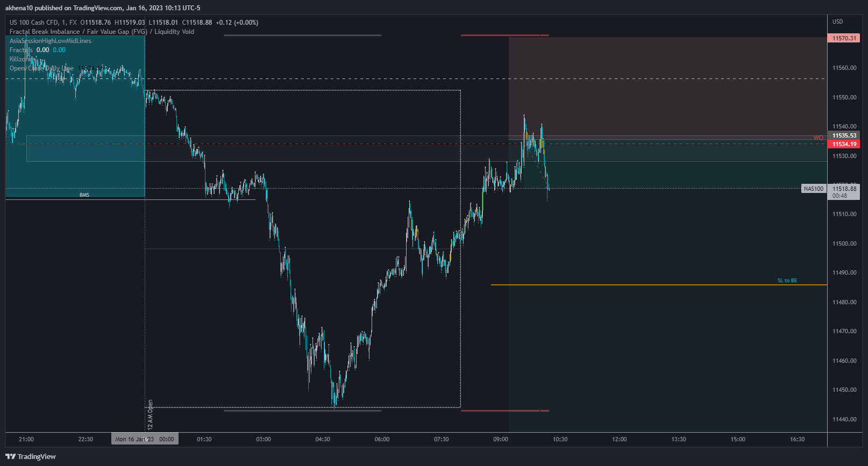Click the 13:30 time axis label
Screen dimensions: 868x466
[x=679, y=439]
